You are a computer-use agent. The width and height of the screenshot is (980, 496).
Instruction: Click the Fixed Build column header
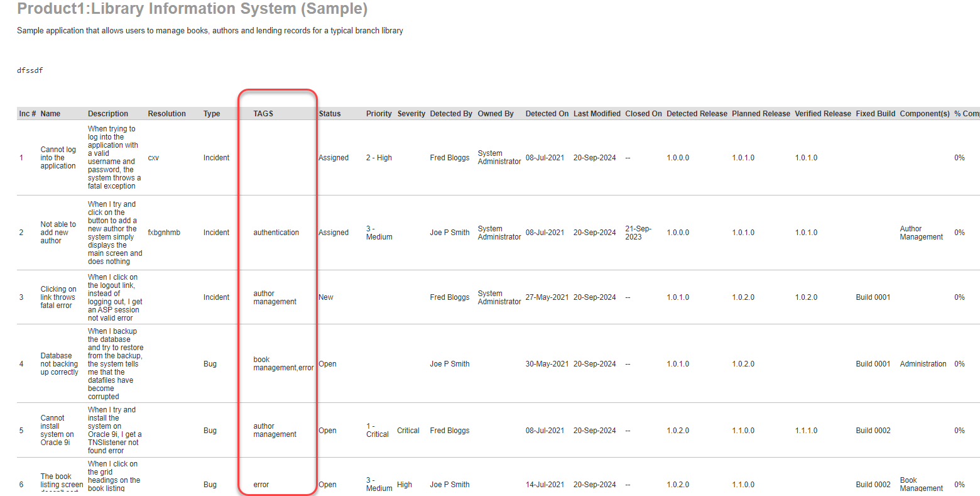pos(875,114)
